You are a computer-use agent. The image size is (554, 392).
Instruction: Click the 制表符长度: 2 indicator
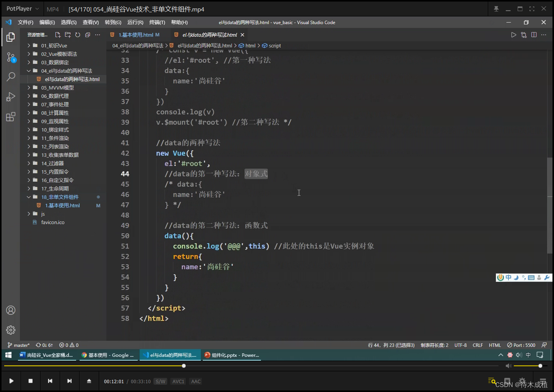click(435, 345)
